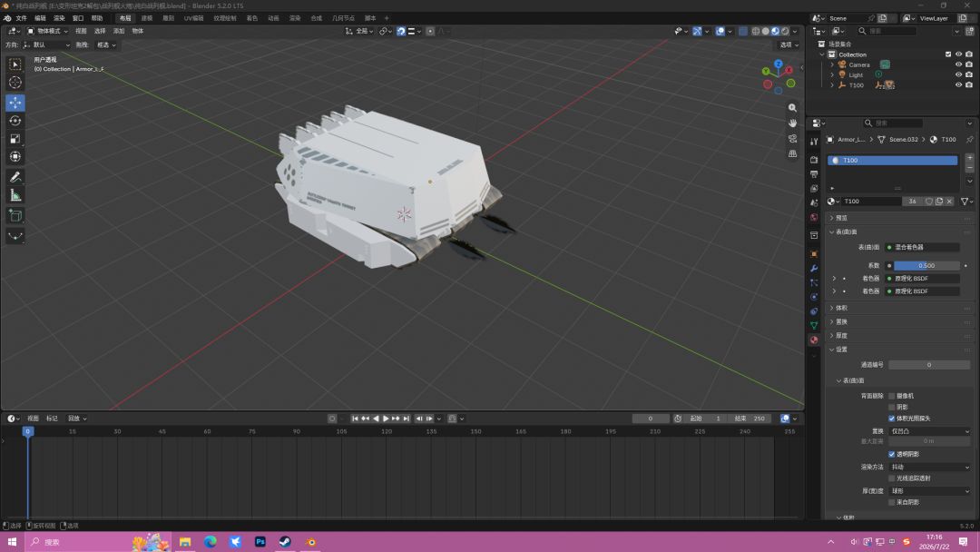Select Wireframe viewport shading
The height and width of the screenshot is (552, 980).
(756, 31)
